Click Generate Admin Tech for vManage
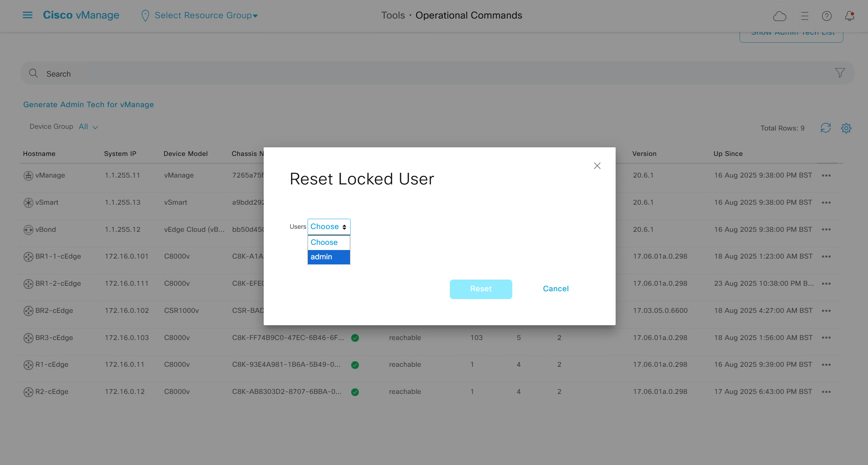The image size is (868, 465). (x=88, y=105)
